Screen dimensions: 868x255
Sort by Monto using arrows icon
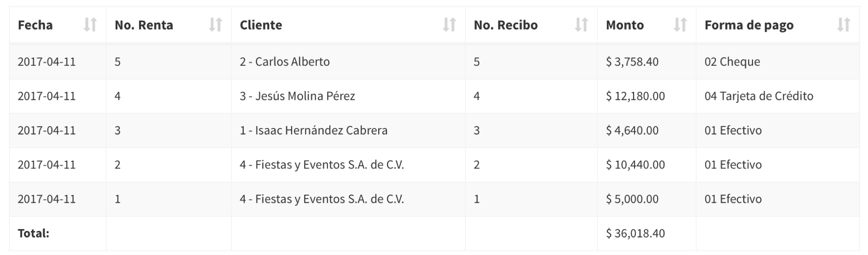pyautogui.click(x=680, y=24)
